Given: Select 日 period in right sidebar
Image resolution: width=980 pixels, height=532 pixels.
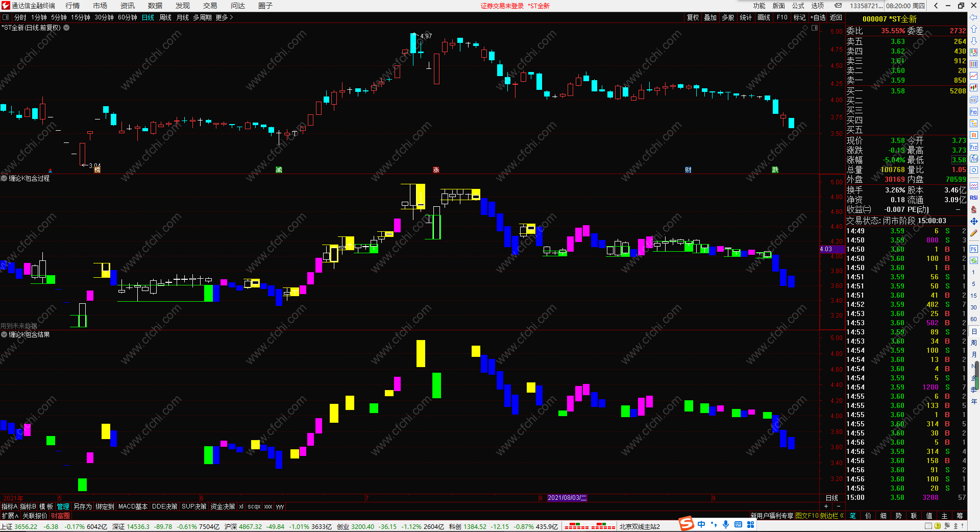Looking at the screenshot, I should click(x=974, y=331).
